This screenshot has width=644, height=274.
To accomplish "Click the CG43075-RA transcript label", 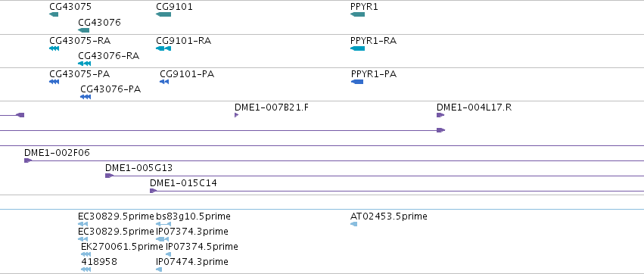I will pos(80,41).
